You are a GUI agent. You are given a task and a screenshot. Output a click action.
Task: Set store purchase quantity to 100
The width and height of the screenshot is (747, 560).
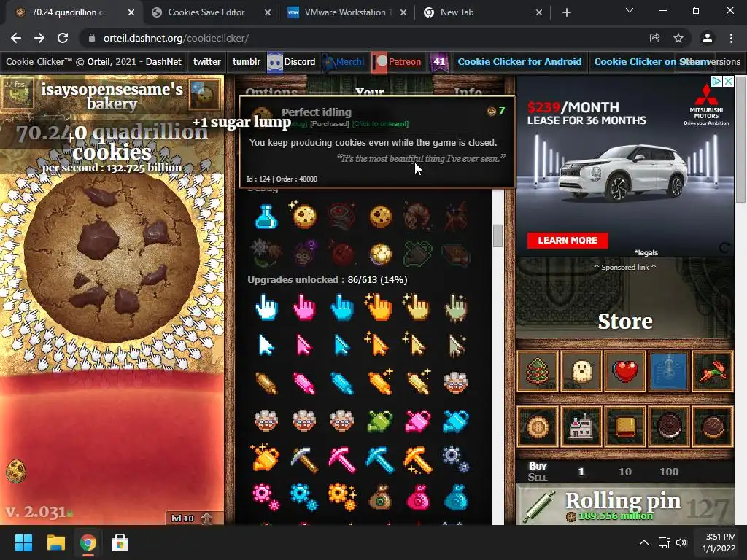pos(669,472)
